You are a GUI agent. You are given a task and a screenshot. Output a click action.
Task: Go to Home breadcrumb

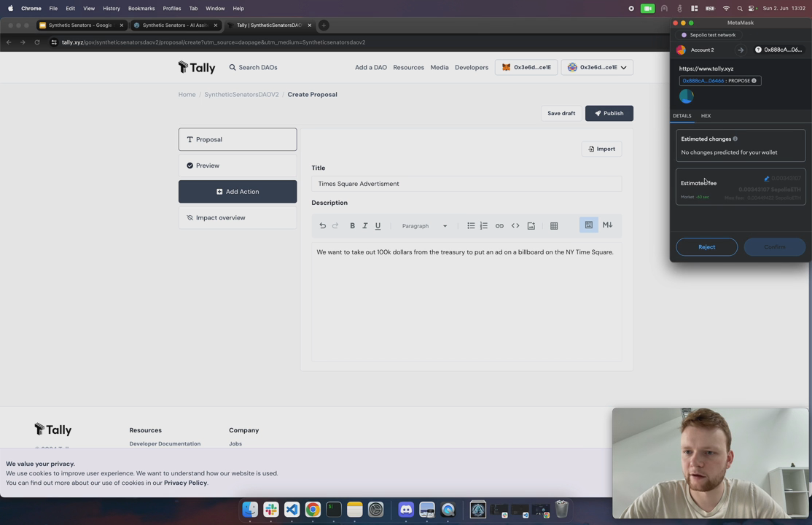[x=187, y=94]
